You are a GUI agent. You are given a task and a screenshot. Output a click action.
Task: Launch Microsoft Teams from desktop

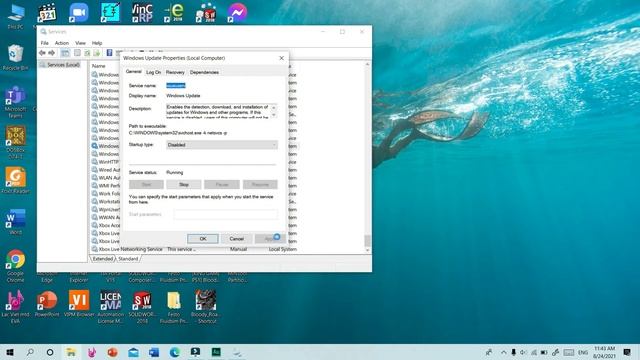tap(16, 102)
